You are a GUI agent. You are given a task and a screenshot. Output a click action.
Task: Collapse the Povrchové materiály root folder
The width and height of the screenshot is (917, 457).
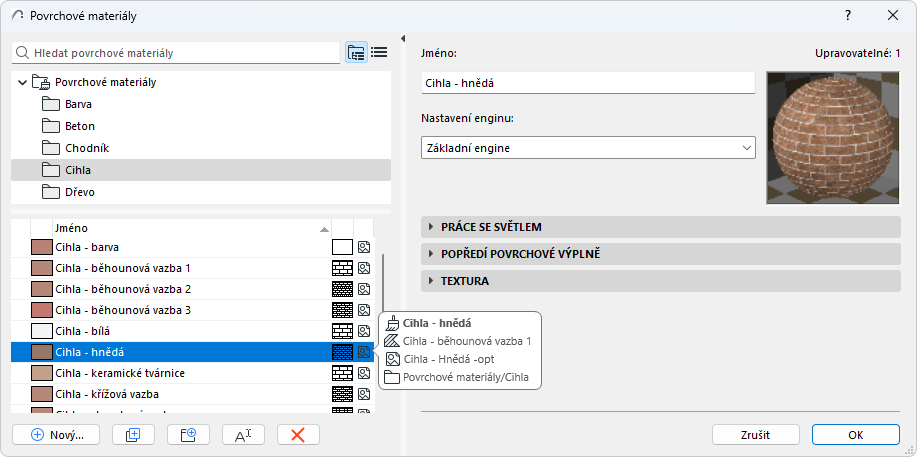click(22, 82)
